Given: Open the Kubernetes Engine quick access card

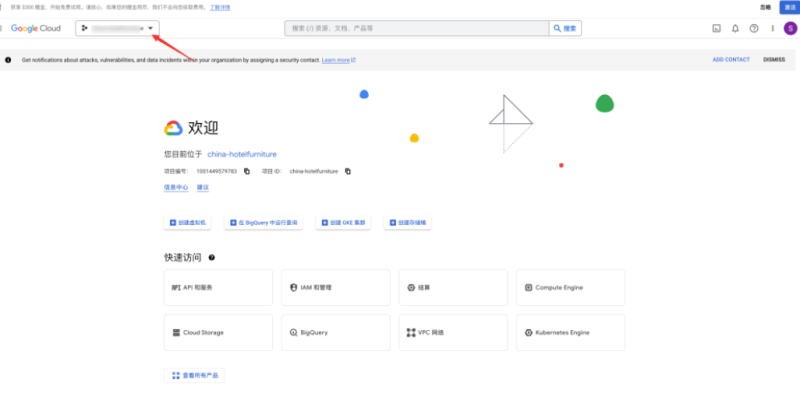Looking at the screenshot, I should pyautogui.click(x=570, y=333).
